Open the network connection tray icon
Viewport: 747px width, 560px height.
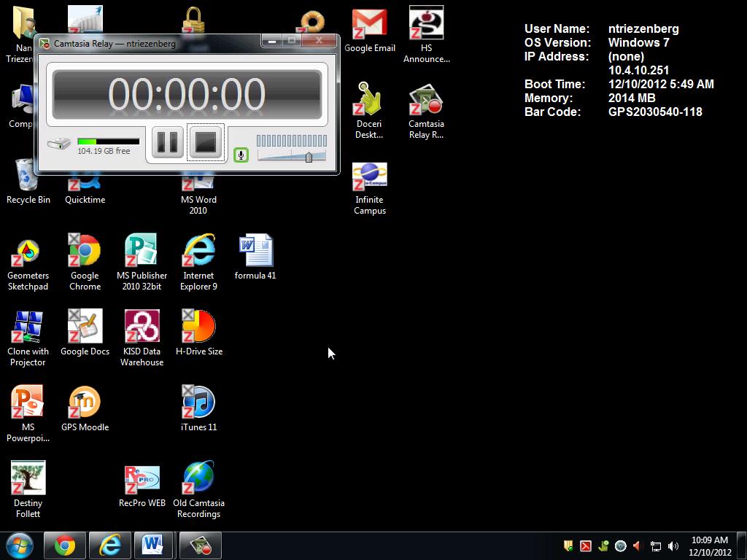click(x=656, y=546)
